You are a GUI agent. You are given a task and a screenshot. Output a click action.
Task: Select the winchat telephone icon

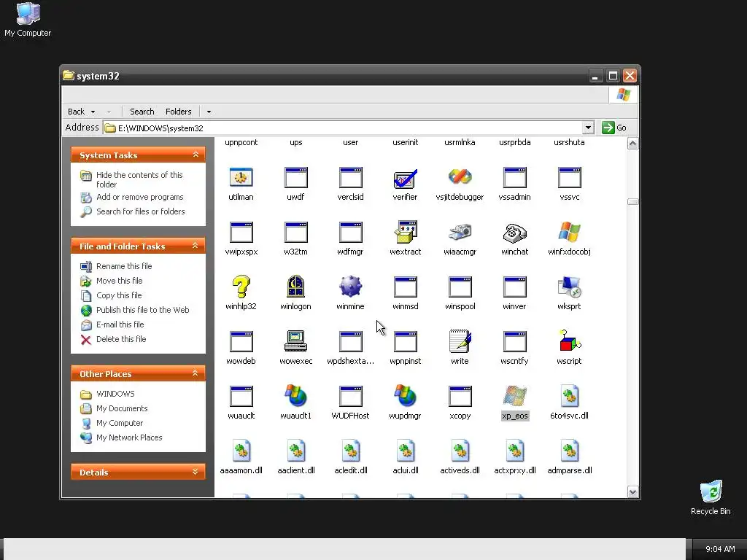click(x=514, y=233)
